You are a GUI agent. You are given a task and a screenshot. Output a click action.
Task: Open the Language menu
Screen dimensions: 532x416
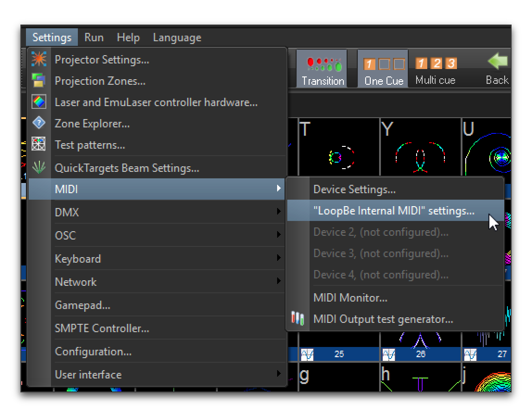click(x=177, y=38)
